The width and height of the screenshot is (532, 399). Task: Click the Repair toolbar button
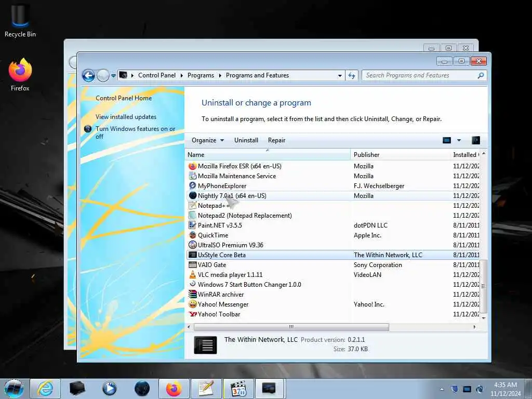click(x=276, y=140)
